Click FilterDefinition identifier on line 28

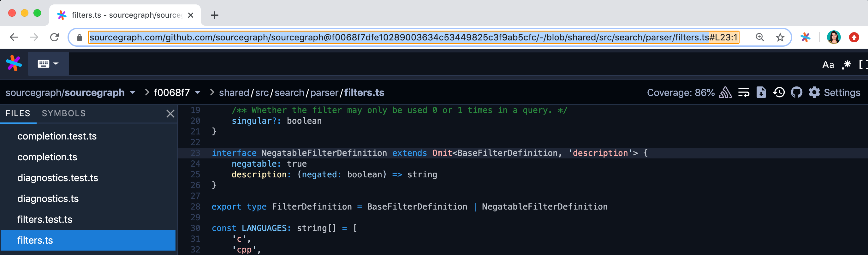click(x=312, y=206)
